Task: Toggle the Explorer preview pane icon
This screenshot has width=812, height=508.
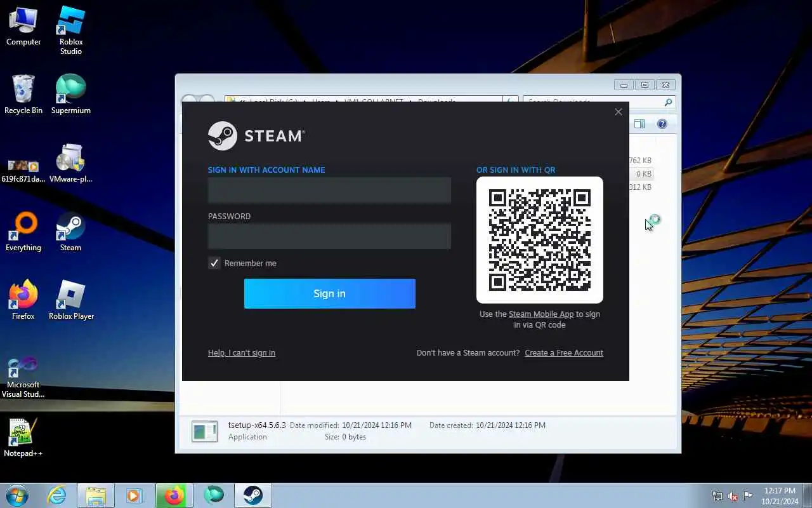Action: [639, 124]
